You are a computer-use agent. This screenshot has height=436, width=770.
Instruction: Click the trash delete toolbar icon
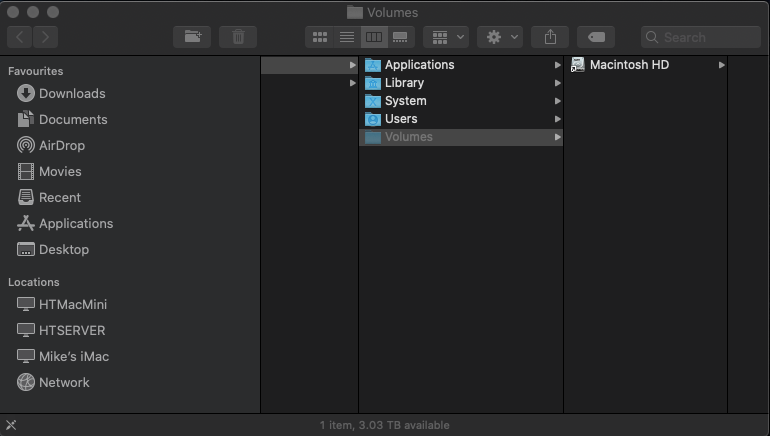(238, 37)
